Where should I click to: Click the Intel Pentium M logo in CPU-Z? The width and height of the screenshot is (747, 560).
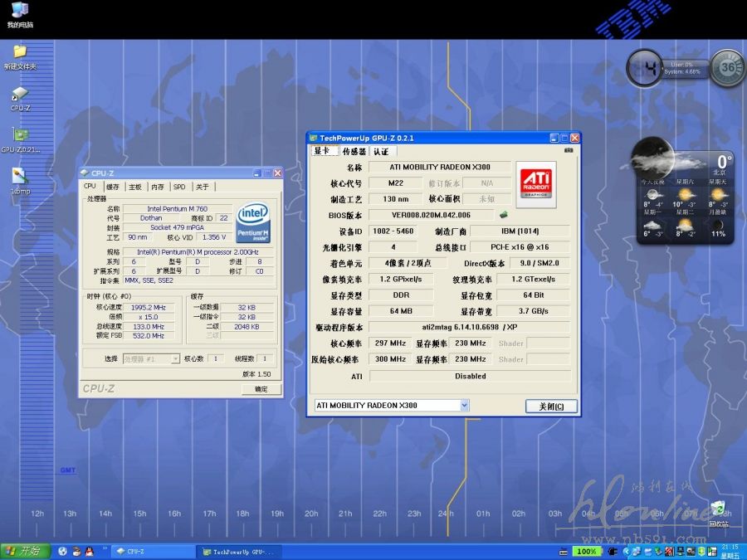click(253, 222)
